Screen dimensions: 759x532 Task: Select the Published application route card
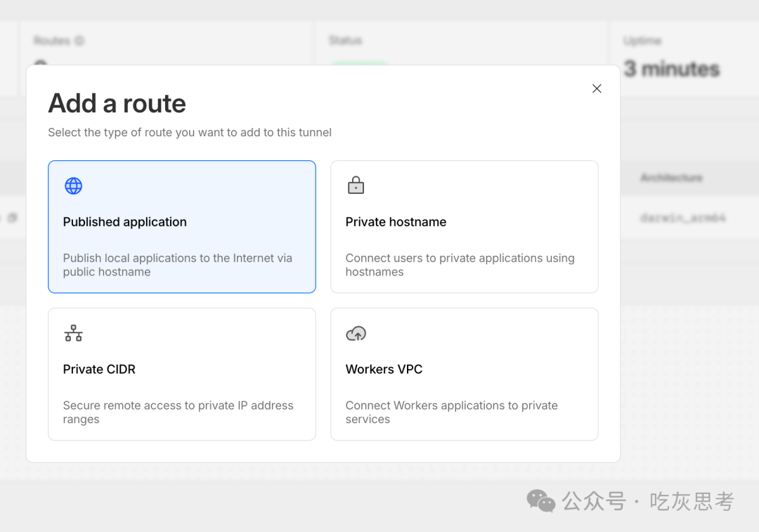[x=182, y=226]
